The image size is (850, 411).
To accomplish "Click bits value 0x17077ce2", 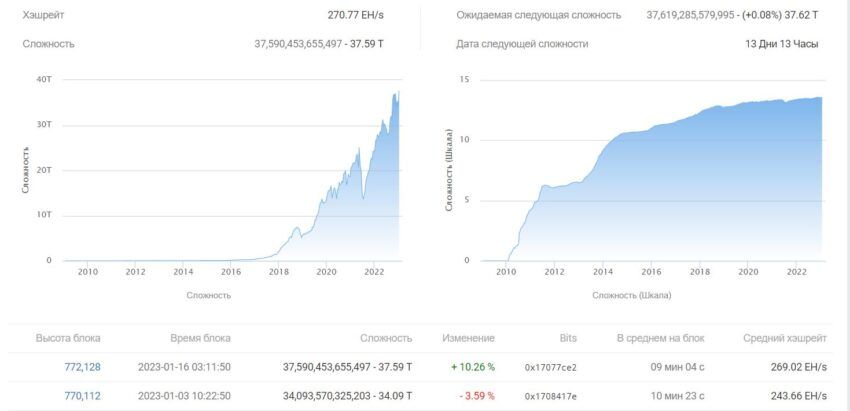I will pyautogui.click(x=551, y=368).
